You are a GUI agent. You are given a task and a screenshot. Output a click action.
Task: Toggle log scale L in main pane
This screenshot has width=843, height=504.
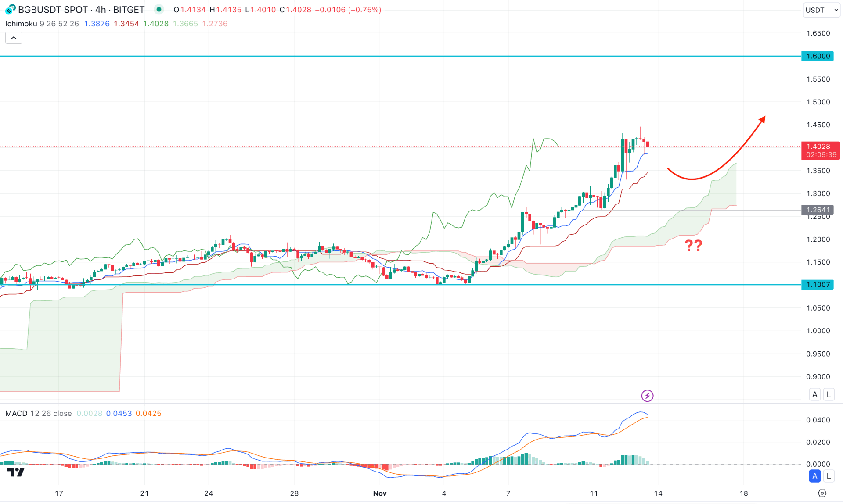829,394
